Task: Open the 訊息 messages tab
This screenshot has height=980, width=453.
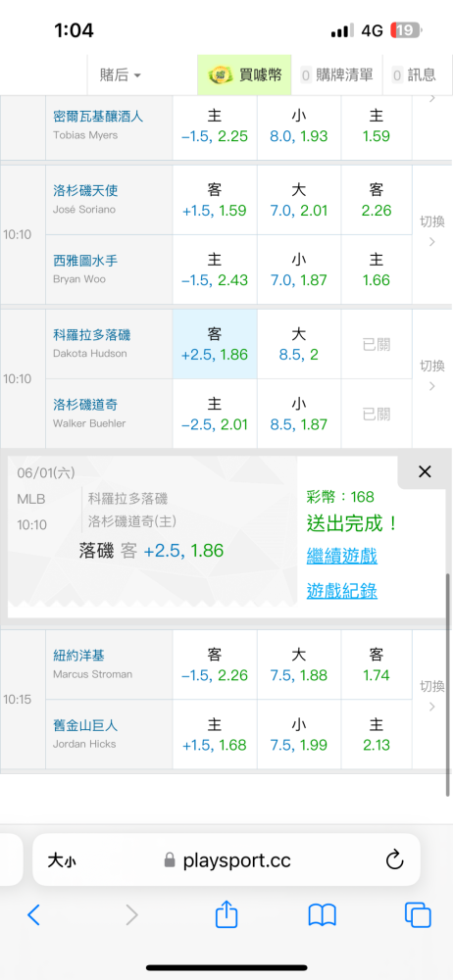Action: [x=414, y=75]
